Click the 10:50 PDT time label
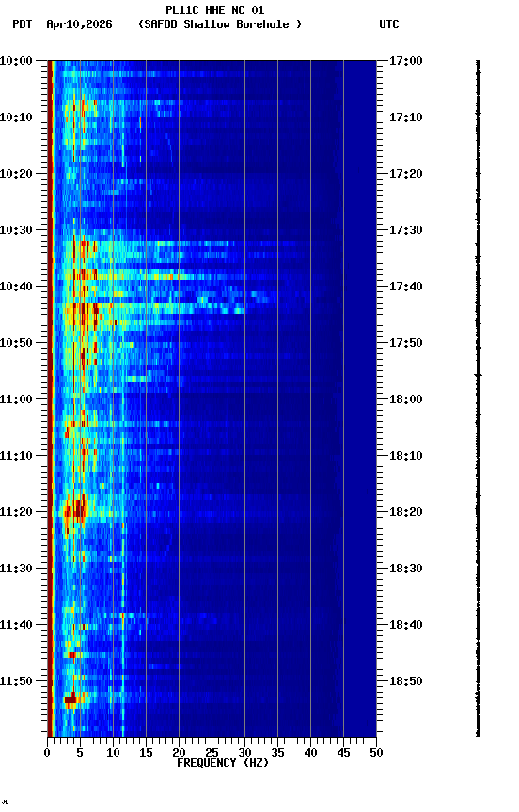Viewport: 519px width, 812px height. (x=16, y=343)
